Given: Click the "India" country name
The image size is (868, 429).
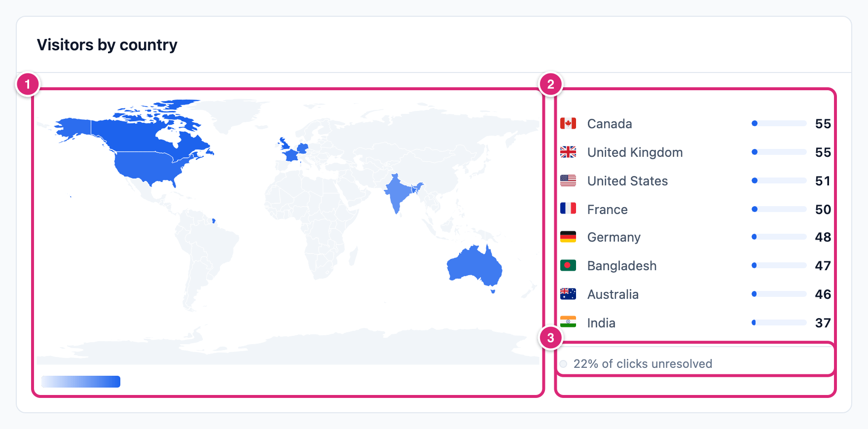Looking at the screenshot, I should (601, 323).
